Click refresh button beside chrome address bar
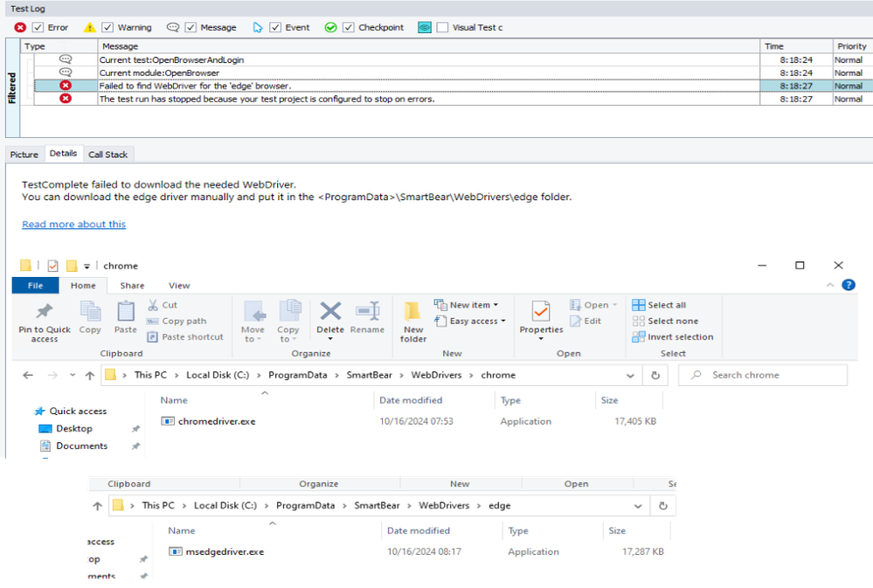Viewport: 873px width, 588px height. (655, 375)
